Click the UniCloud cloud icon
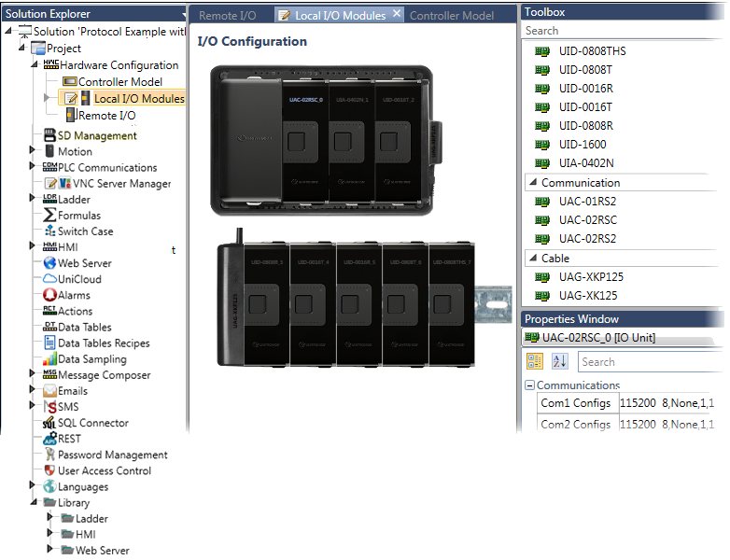The width and height of the screenshot is (730, 560). click(49, 279)
